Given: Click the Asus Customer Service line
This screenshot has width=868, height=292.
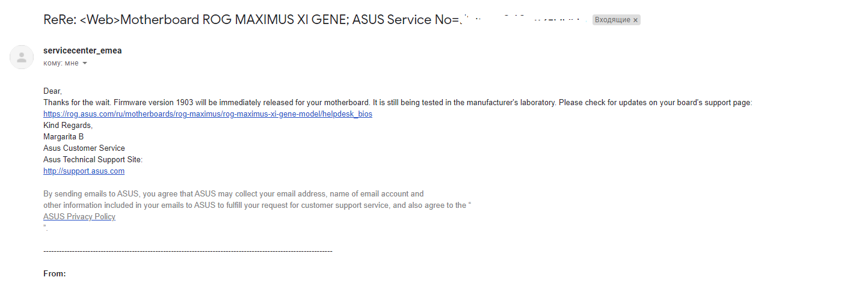Looking at the screenshot, I should coord(84,148).
